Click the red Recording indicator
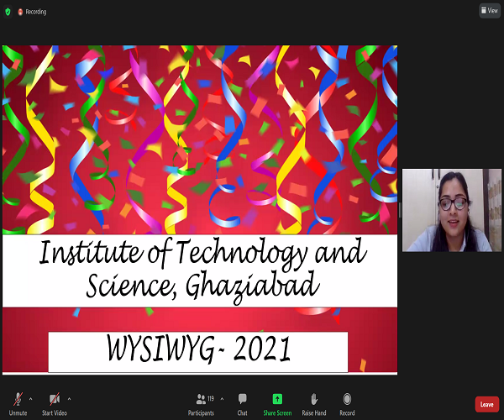This screenshot has height=420, width=504. tap(32, 12)
